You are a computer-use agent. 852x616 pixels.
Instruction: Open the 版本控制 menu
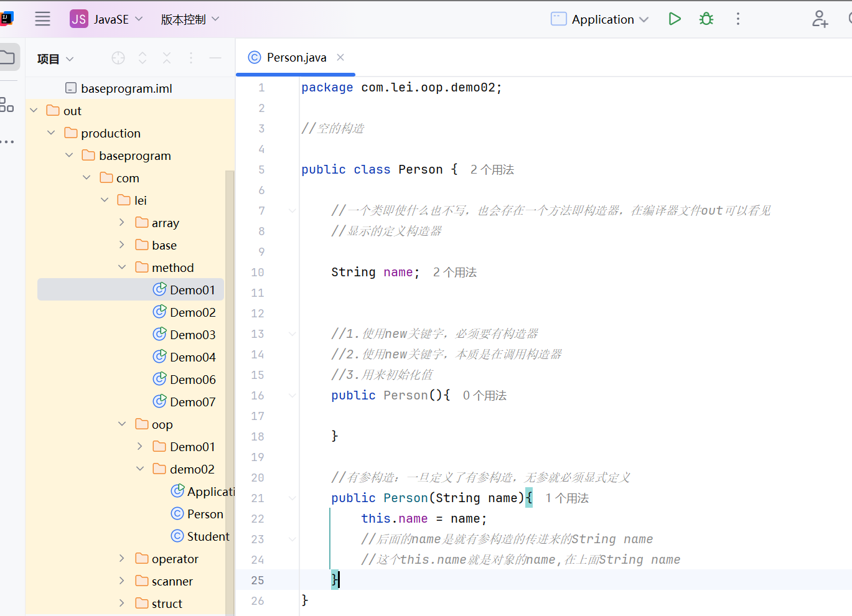[190, 19]
